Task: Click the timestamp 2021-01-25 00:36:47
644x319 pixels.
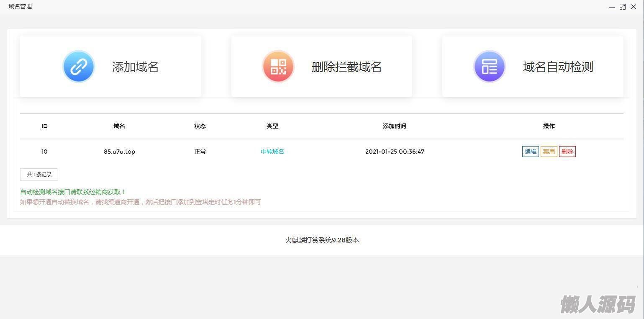Action: click(x=395, y=152)
